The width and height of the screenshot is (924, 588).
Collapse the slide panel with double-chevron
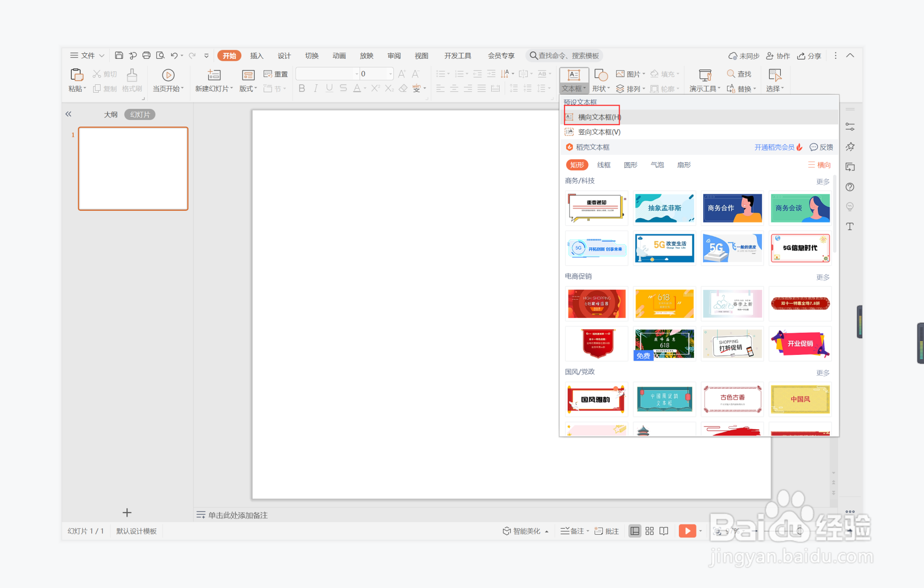(x=69, y=114)
